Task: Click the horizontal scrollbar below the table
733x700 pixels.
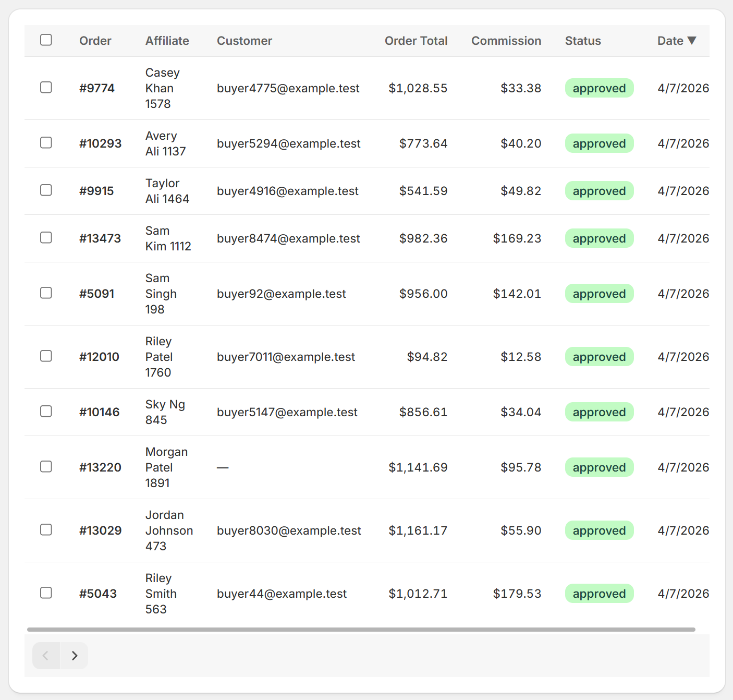Action: click(361, 630)
